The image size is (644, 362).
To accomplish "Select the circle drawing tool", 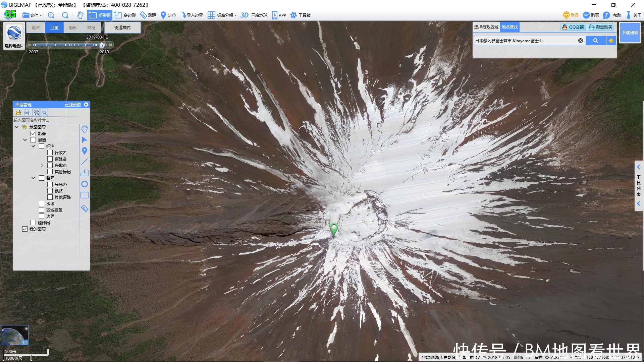I will coord(85,184).
